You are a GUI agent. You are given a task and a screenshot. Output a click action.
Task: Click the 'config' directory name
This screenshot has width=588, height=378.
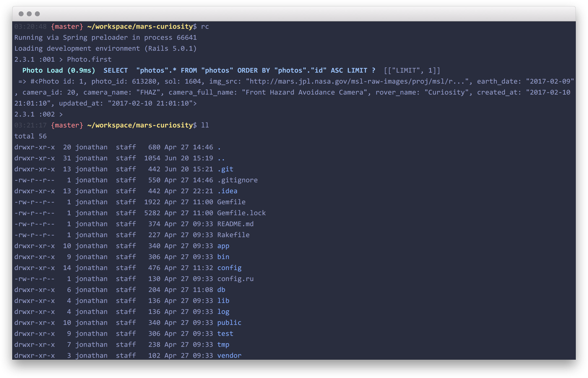[229, 268]
